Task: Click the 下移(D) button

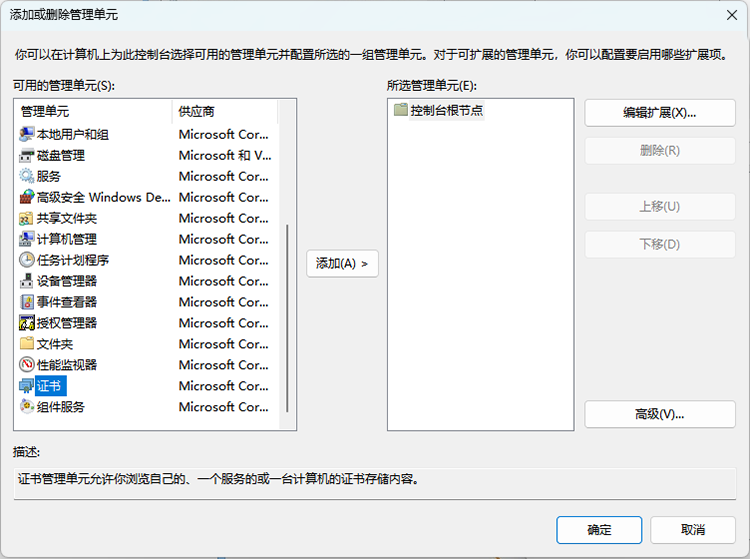Action: (x=660, y=244)
